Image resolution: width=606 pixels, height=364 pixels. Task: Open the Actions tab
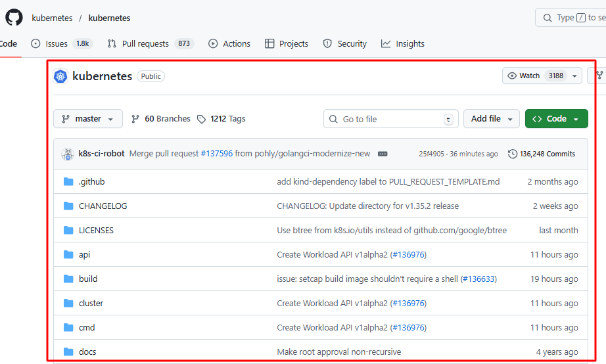click(229, 43)
